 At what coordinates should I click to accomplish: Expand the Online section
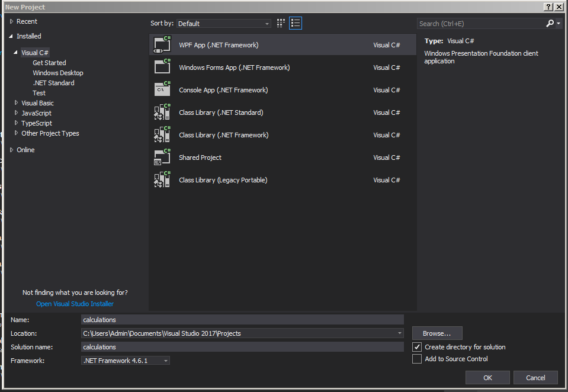11,149
